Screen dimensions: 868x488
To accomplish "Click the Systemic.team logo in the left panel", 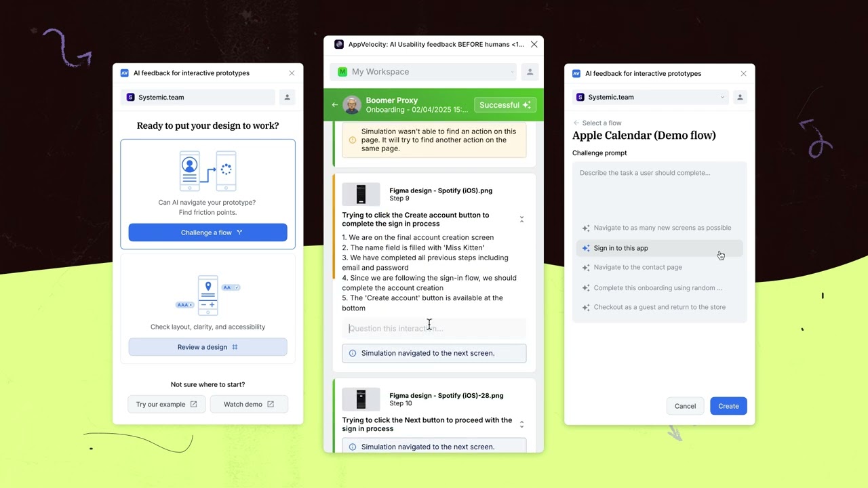I will [131, 98].
